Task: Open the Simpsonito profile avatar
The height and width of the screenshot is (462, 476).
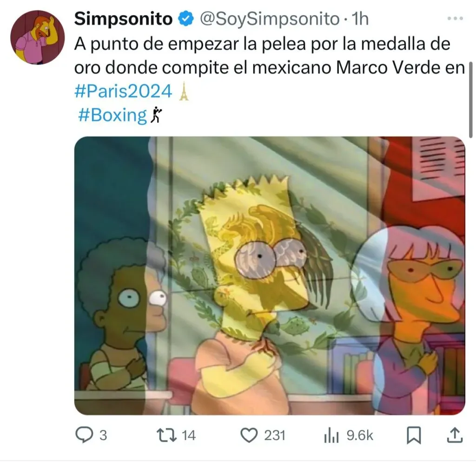Action: 38,37
